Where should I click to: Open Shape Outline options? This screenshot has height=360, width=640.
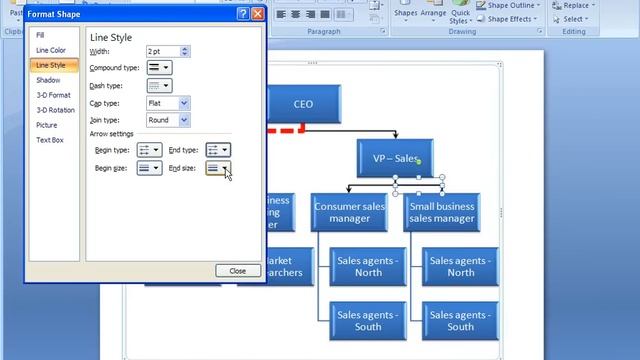click(x=509, y=5)
